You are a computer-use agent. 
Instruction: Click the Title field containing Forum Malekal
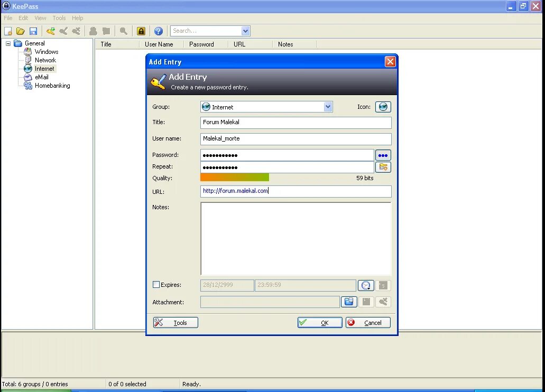pos(296,123)
